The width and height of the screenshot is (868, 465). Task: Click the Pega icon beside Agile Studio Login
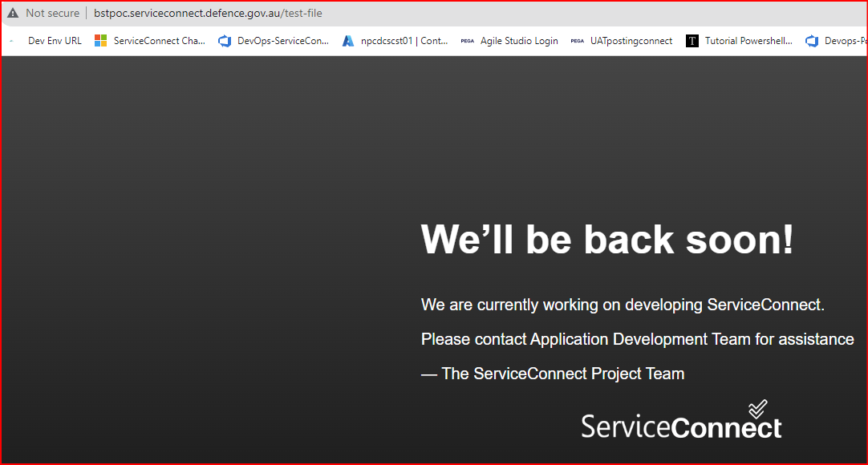(467, 41)
